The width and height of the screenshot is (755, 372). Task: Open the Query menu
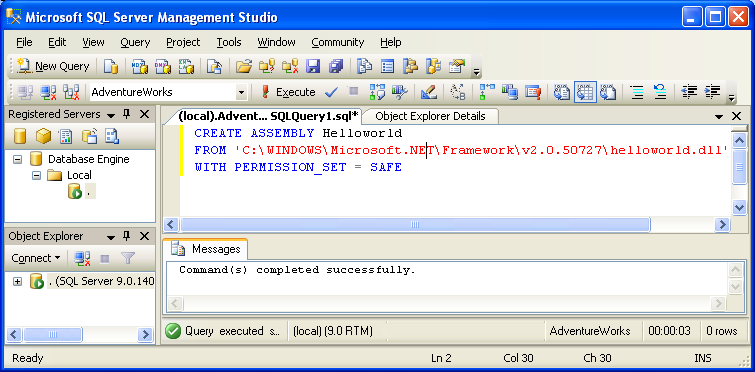135,42
